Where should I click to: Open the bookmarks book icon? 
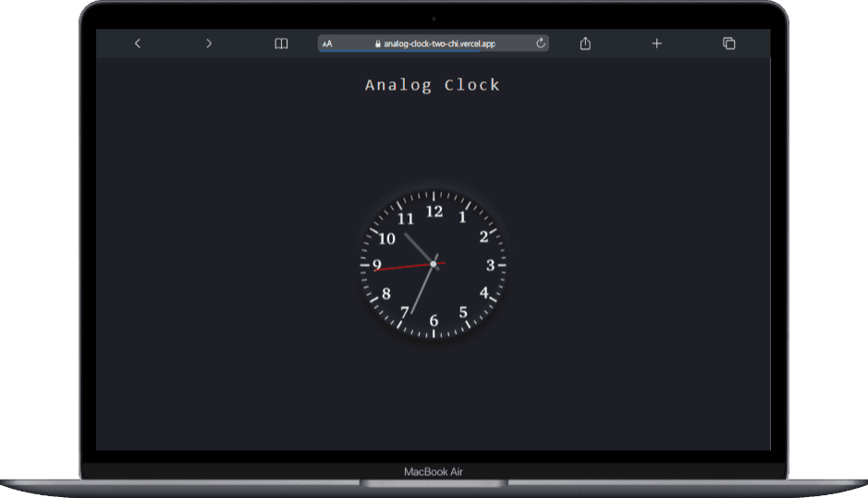pos(281,43)
